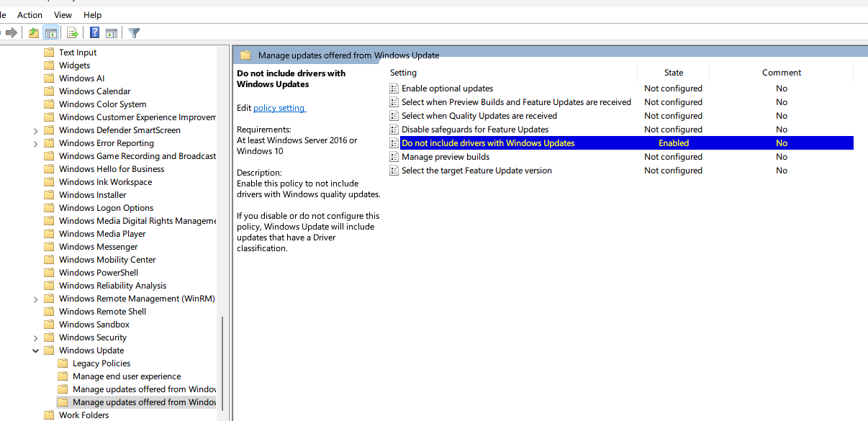Select the Windows Logon Options folder

[106, 208]
